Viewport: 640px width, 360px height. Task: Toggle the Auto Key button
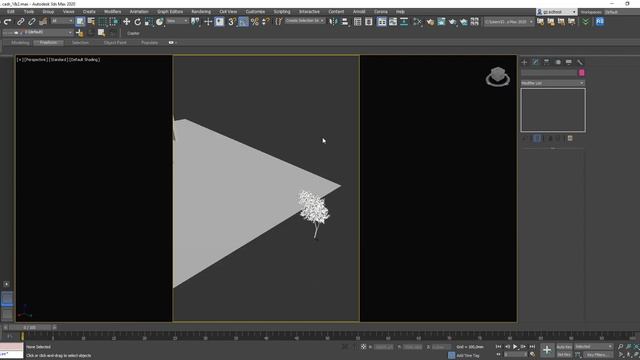point(564,347)
